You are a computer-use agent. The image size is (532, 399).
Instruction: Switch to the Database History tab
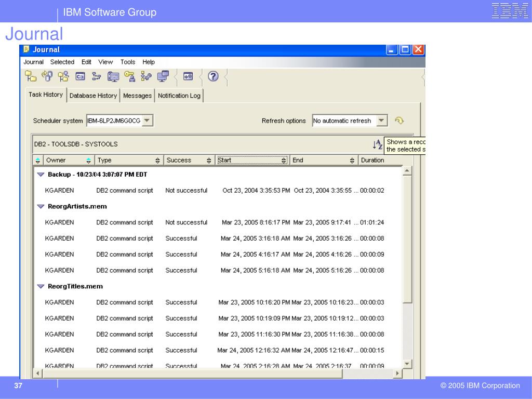coord(93,96)
